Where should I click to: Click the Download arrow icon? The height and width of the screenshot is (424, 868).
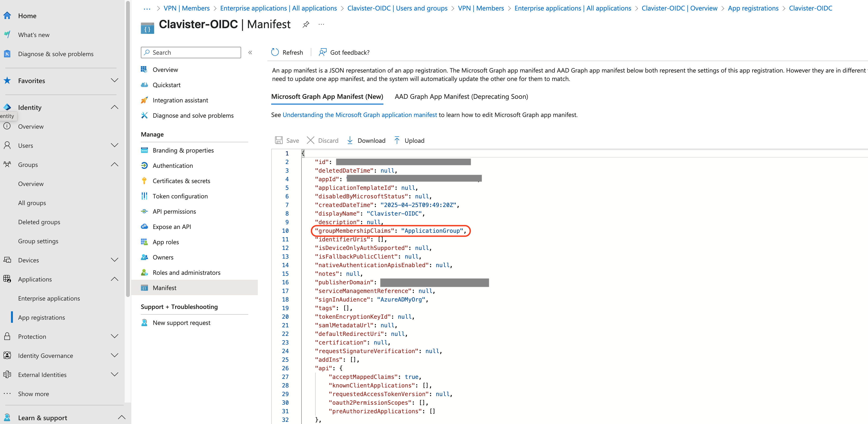point(350,140)
